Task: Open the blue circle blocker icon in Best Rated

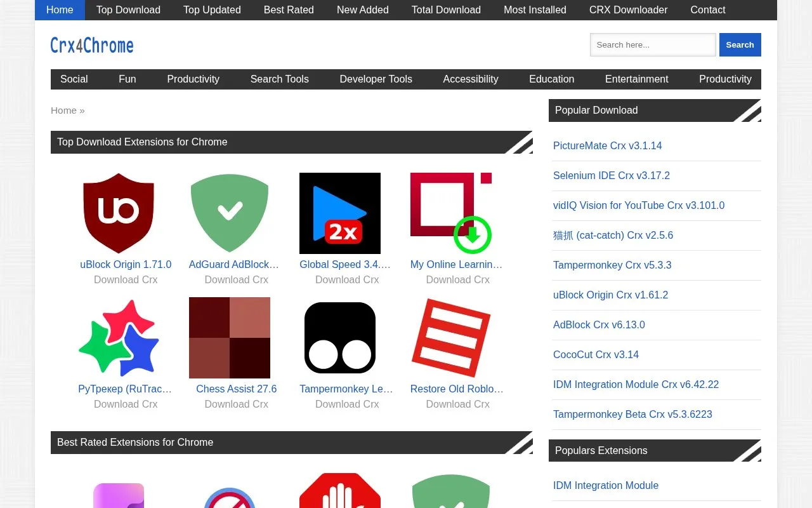Action: 230,497
